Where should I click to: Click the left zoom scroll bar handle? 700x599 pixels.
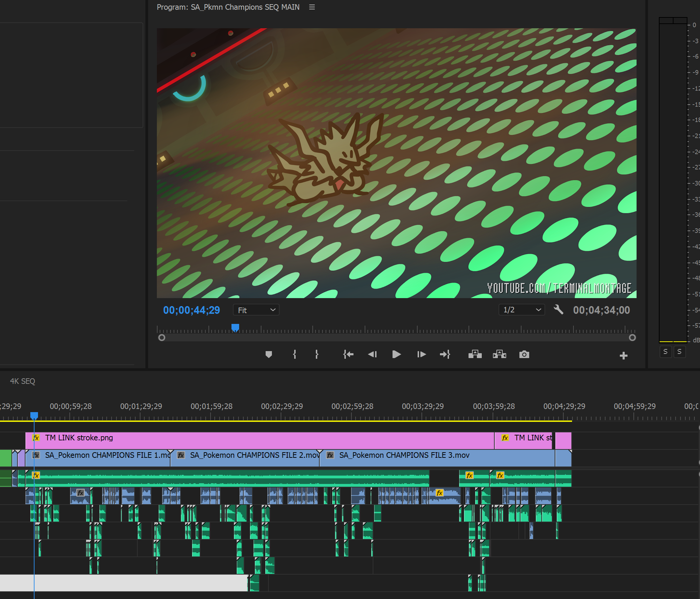161,338
